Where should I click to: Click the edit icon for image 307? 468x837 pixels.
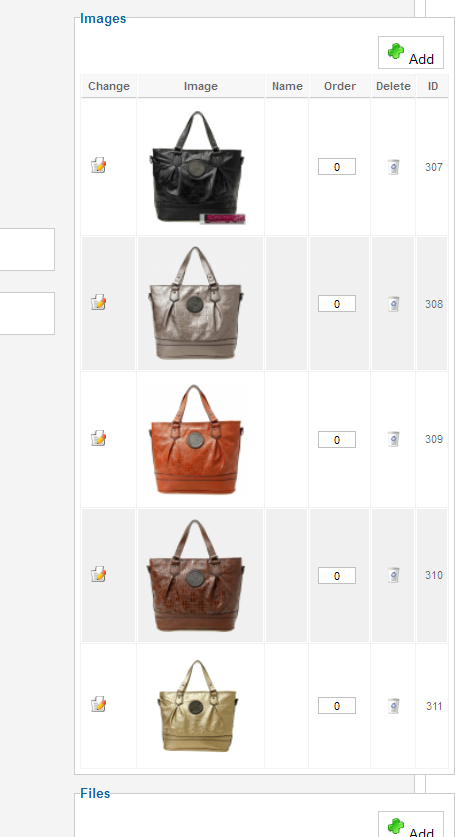98,165
